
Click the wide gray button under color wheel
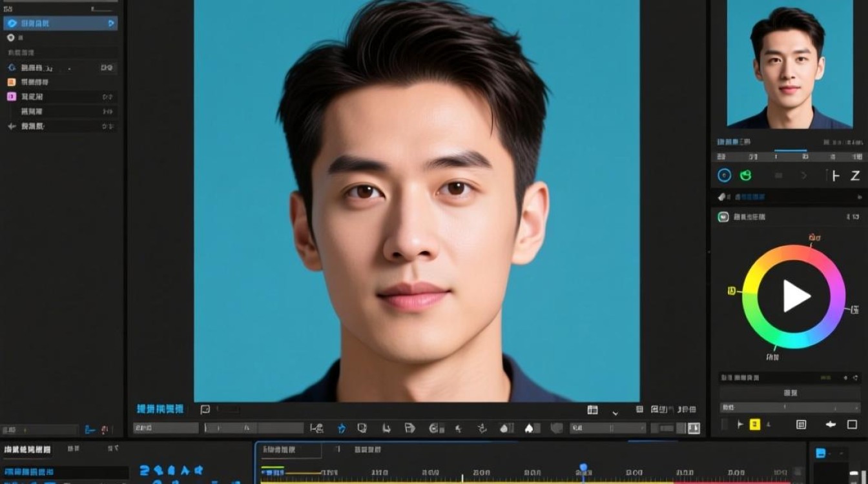tap(789, 392)
